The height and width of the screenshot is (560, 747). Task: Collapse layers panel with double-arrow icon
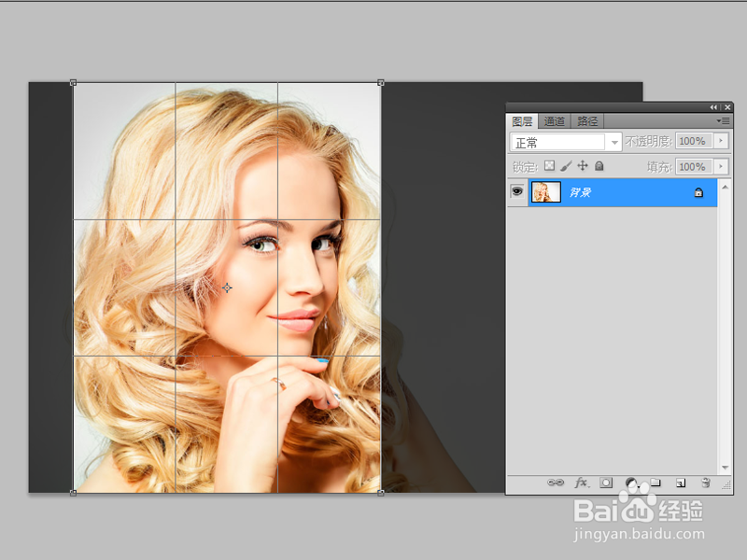point(713,107)
